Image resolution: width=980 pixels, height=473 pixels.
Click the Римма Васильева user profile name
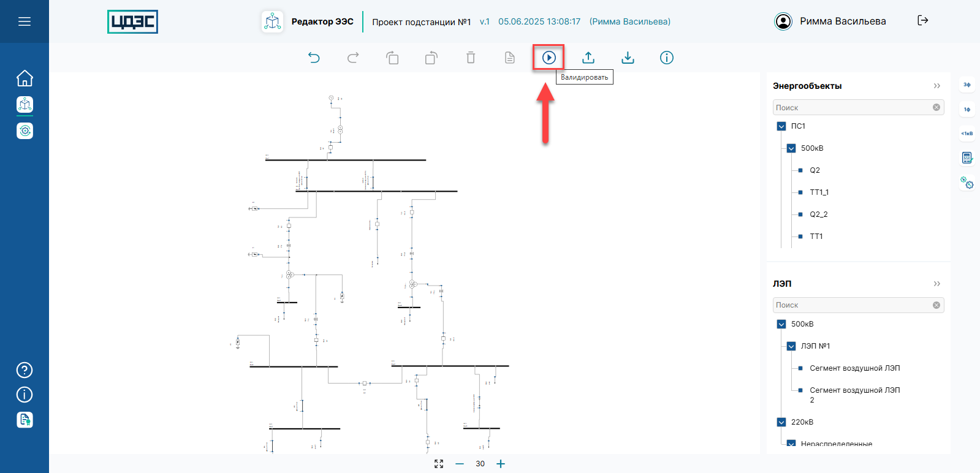tap(842, 21)
